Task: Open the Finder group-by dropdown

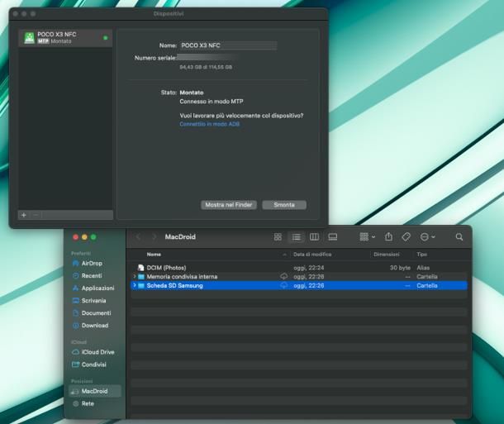Action: pyautogui.click(x=368, y=237)
